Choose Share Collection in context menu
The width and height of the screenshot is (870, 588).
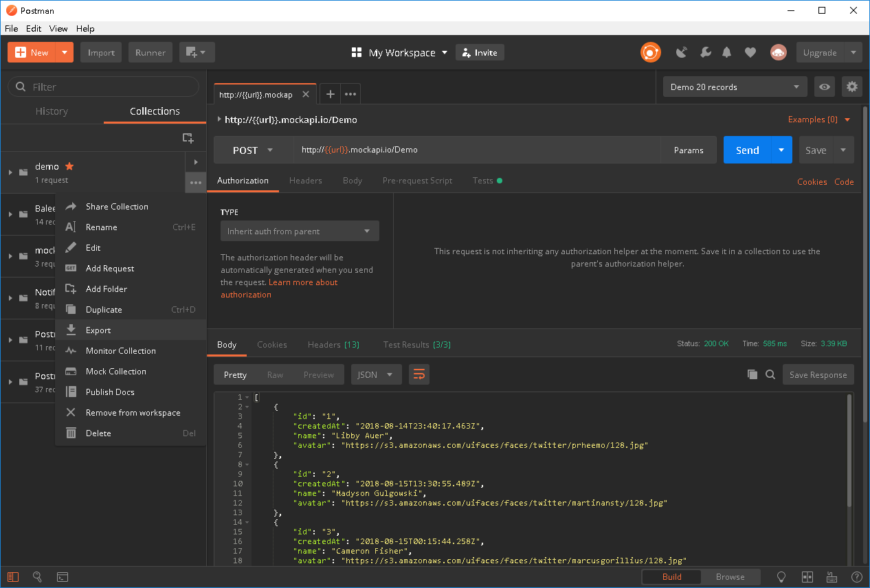(131, 207)
